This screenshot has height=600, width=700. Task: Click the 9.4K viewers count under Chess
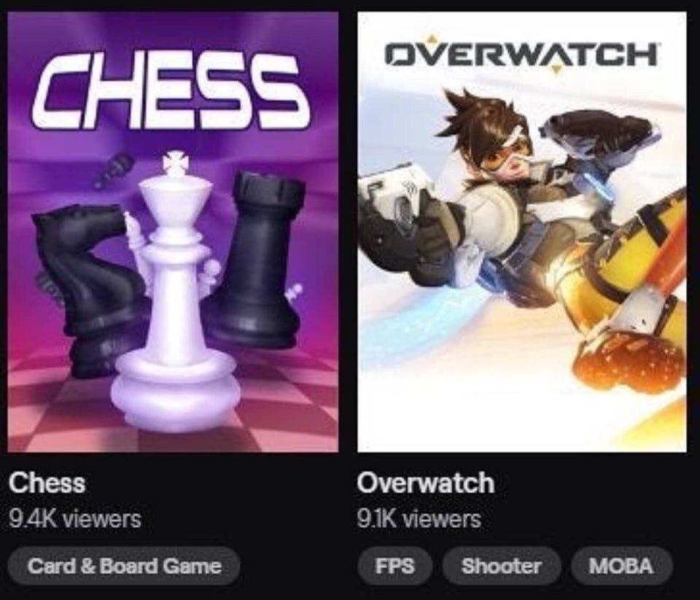[74, 519]
